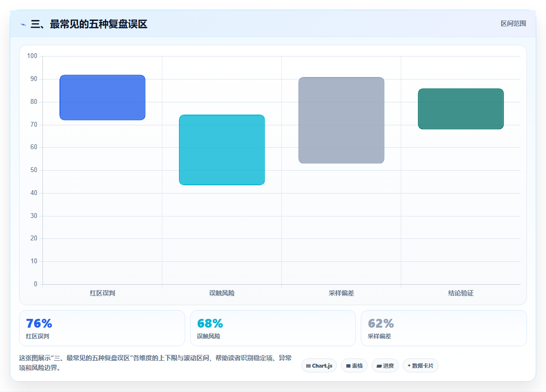
Task: Click the cyan 误触风险 range bar
Action: 222,150
